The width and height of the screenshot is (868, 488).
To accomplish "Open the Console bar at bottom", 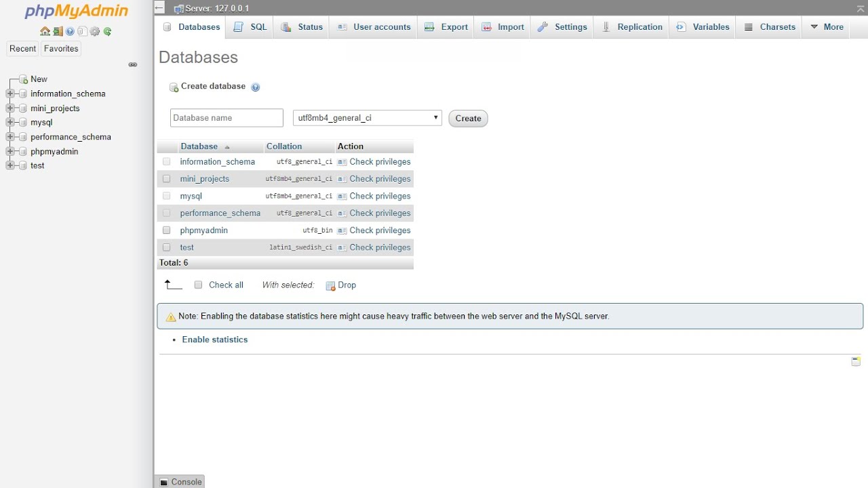I will (x=180, y=482).
